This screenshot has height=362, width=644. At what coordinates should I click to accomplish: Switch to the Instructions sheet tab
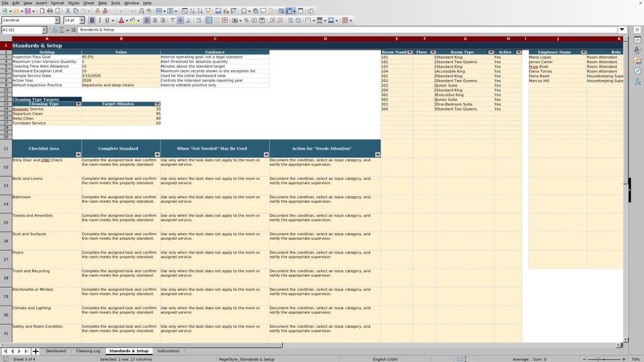[x=169, y=351]
